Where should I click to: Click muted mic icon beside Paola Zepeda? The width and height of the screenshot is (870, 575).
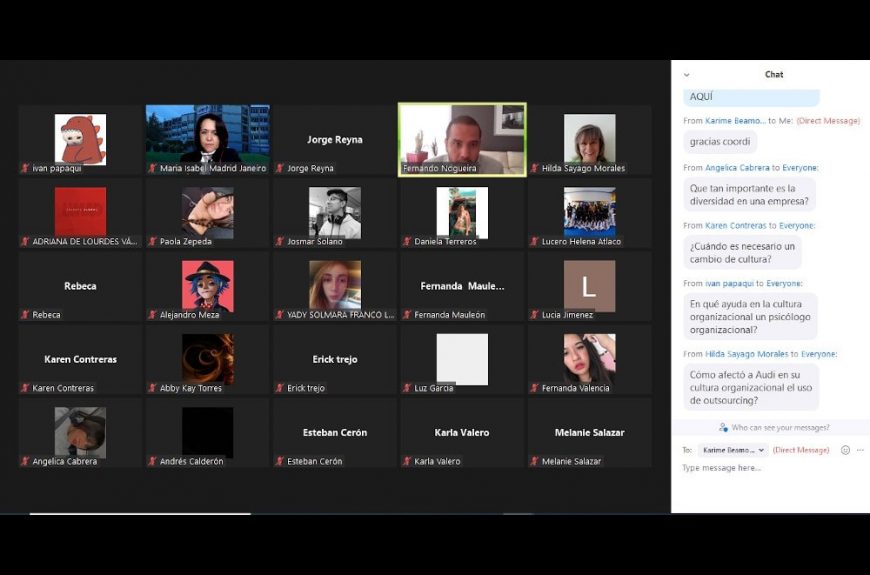[153, 241]
